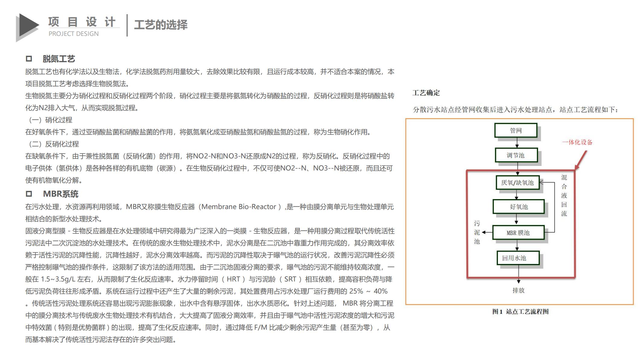Select the 调节池 flowchart box
The image size is (644, 362).
[x=516, y=155]
